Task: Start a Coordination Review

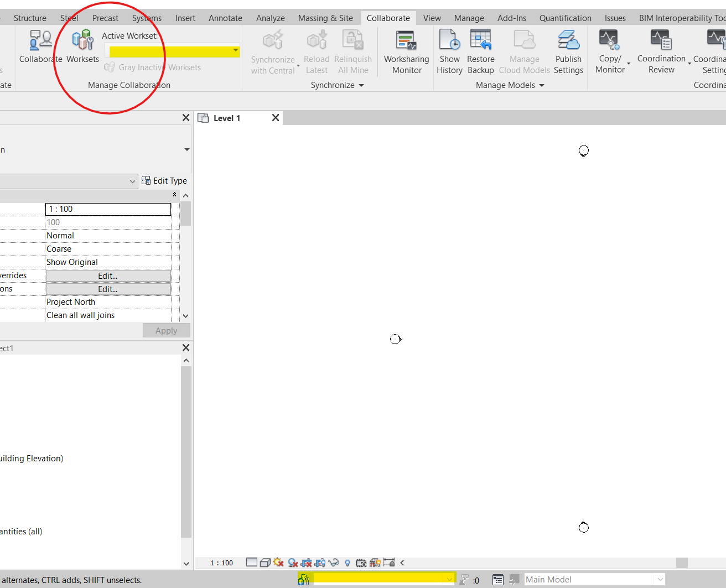Action: click(x=661, y=51)
